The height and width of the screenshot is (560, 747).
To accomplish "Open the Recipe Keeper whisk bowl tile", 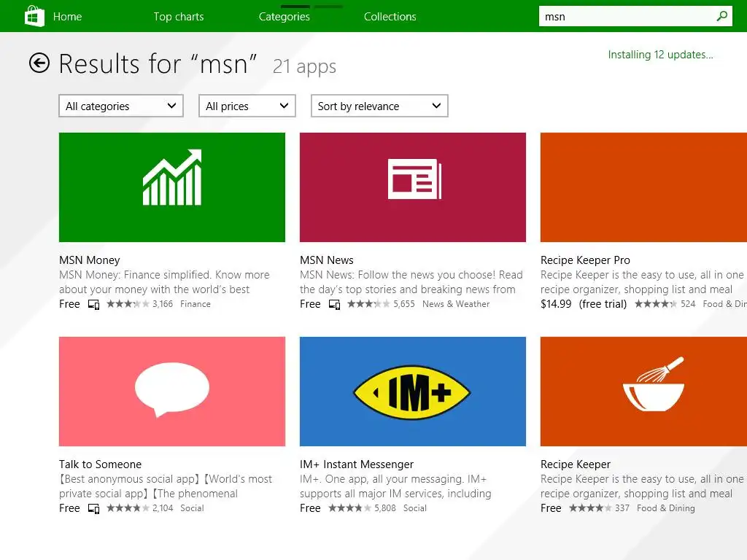I will [643, 392].
